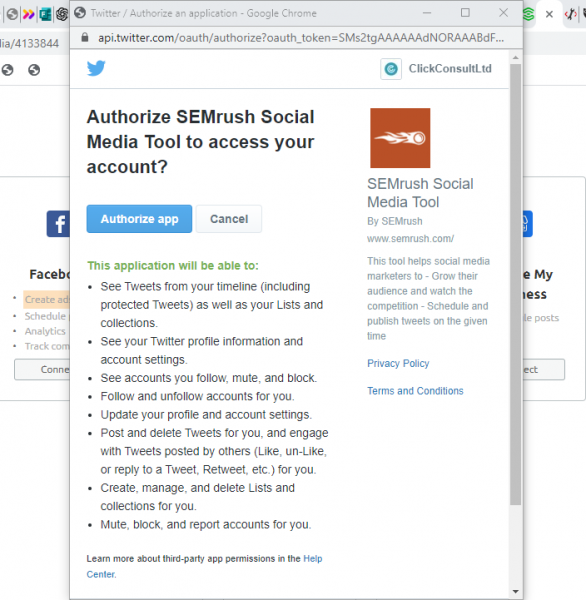
Task: Click the Cancel button
Action: coord(229,219)
